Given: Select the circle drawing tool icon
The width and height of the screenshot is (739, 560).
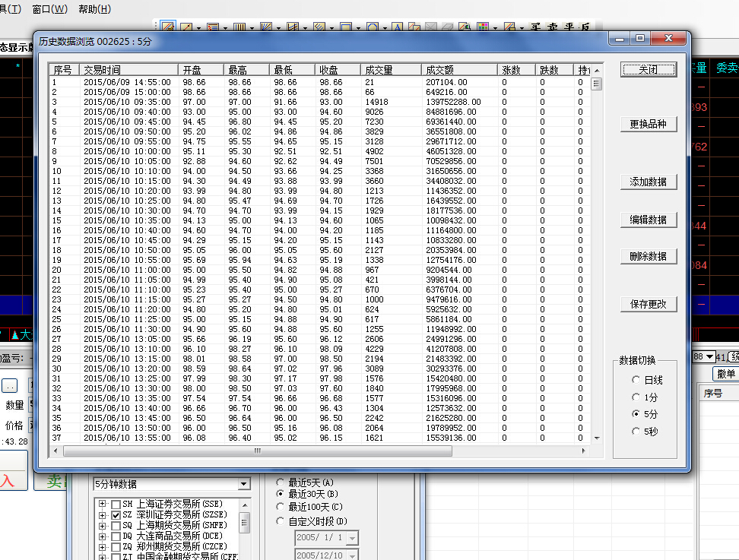Looking at the screenshot, I should point(372,27).
